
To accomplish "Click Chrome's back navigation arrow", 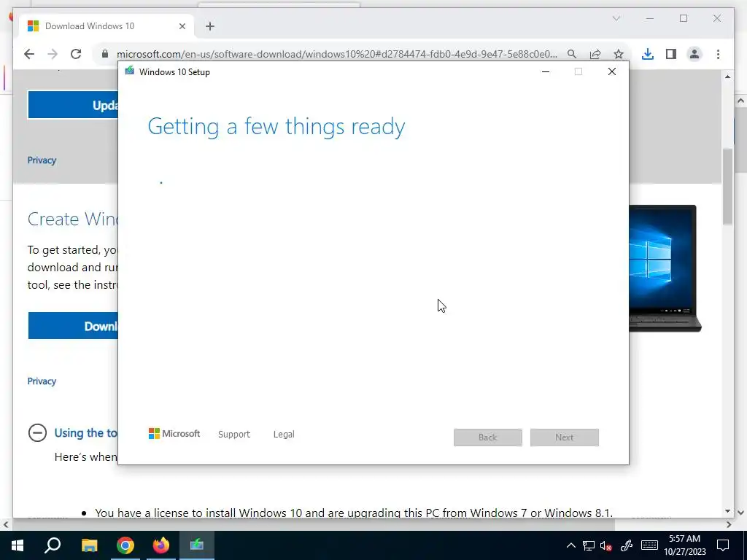I will pos(29,54).
